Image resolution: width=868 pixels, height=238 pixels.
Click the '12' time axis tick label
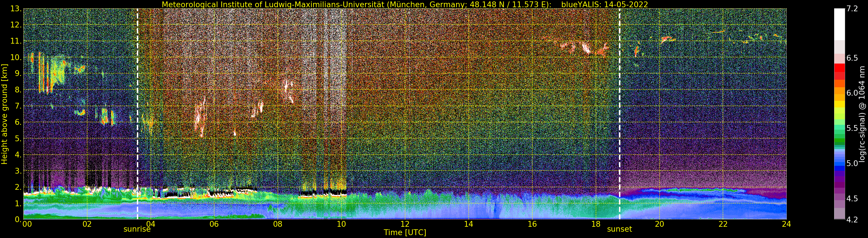point(405,224)
